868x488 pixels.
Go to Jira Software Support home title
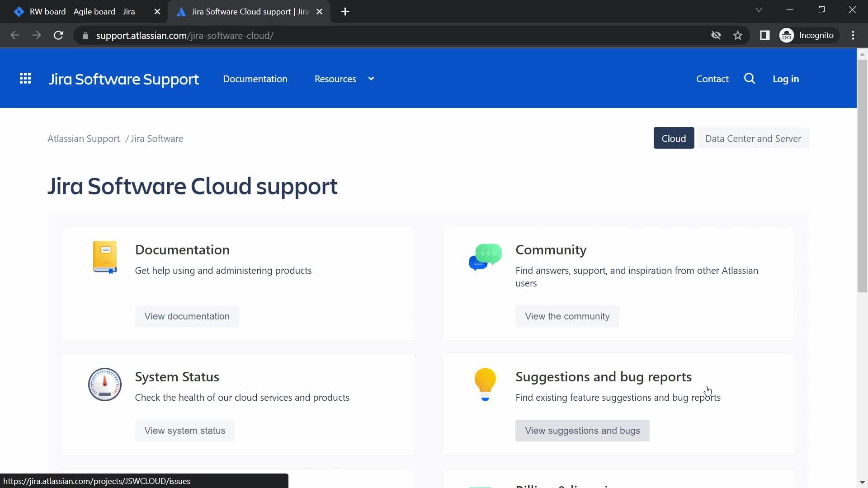(x=123, y=79)
